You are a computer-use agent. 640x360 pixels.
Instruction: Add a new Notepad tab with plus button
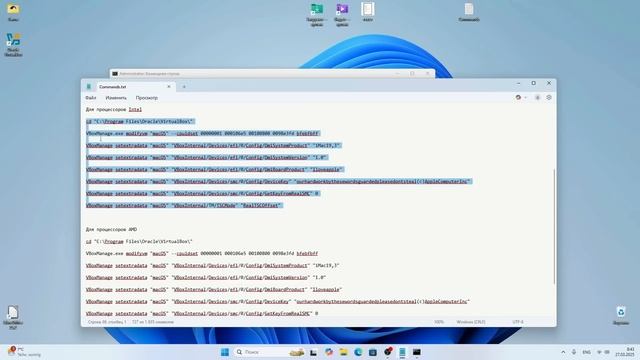pyautogui.click(x=184, y=87)
